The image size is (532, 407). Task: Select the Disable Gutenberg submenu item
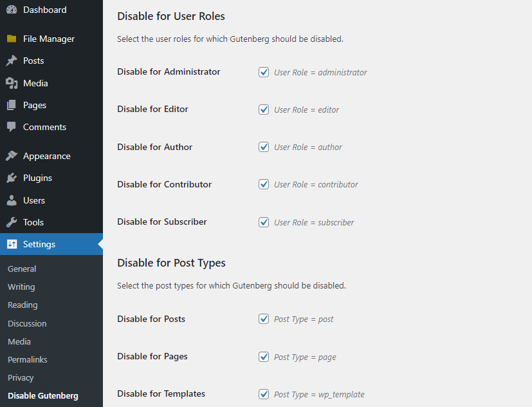[x=43, y=395]
